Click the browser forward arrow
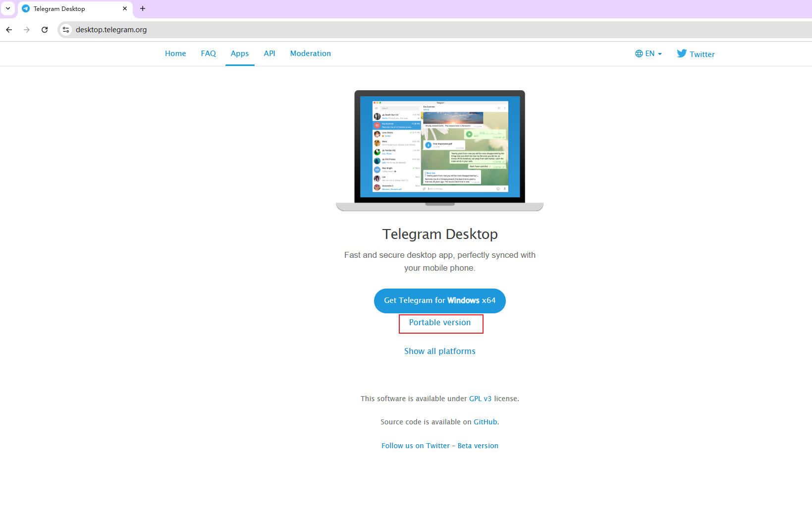The width and height of the screenshot is (812, 530). click(27, 30)
